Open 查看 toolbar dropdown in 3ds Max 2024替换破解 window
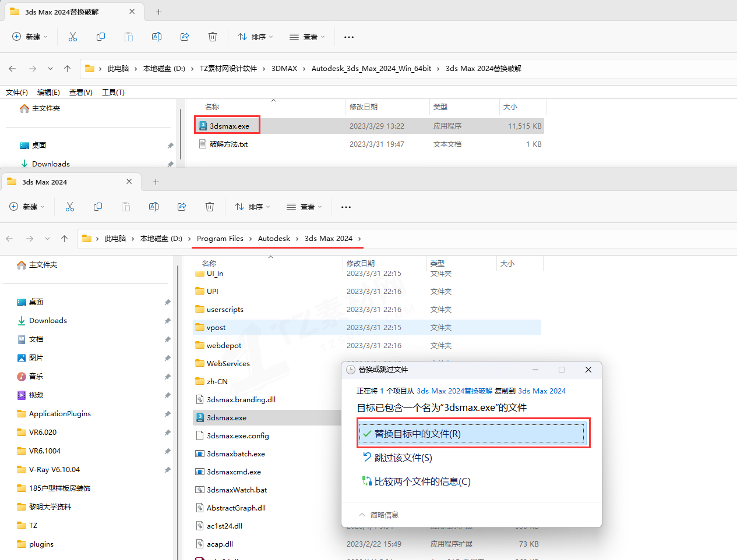Image resolution: width=737 pixels, height=560 pixels. [307, 37]
